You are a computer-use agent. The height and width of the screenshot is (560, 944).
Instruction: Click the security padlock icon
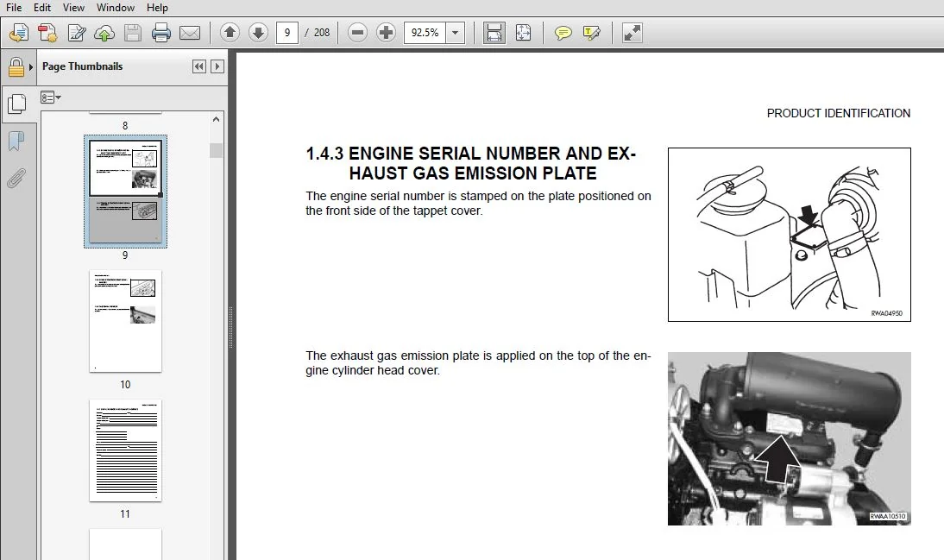16,66
